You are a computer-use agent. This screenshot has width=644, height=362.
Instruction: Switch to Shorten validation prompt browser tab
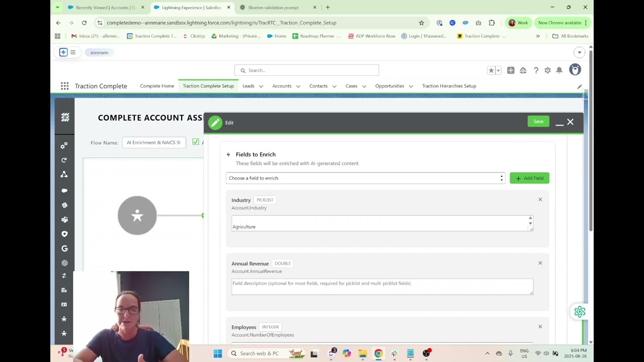pyautogui.click(x=278, y=8)
